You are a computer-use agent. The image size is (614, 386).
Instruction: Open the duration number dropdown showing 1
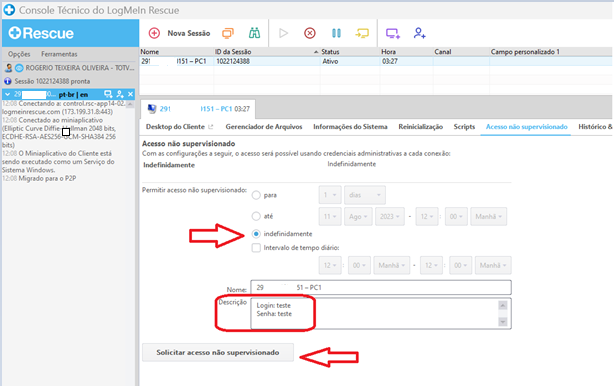point(330,195)
